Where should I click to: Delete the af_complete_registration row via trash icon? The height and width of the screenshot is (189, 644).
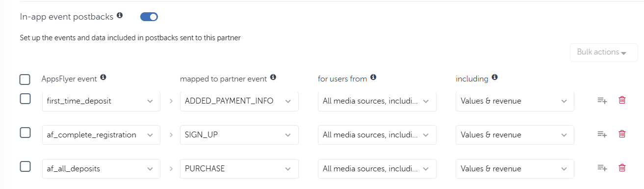[622, 134]
